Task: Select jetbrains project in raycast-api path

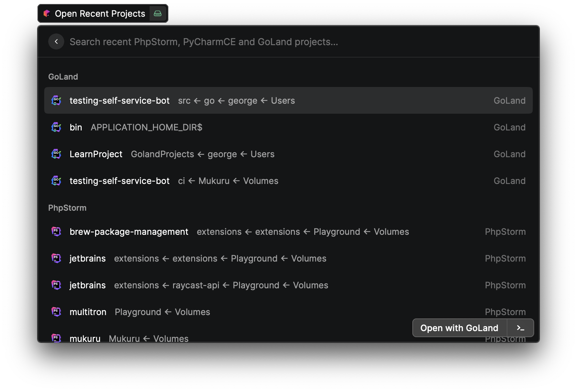Action: pos(88,285)
